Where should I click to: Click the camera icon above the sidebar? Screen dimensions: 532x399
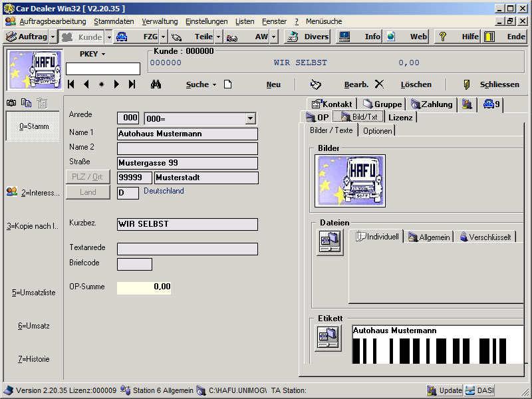tap(11, 103)
